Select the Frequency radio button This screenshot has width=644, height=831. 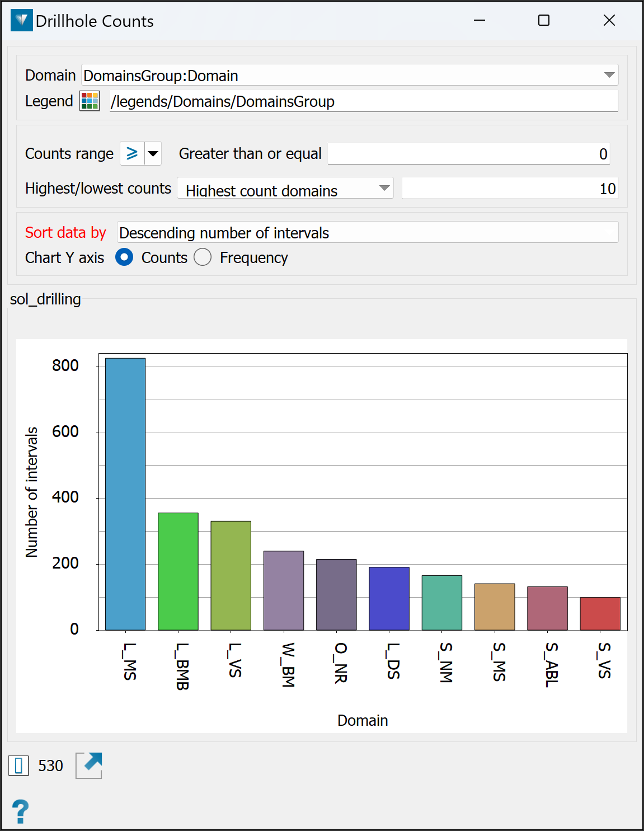coord(203,257)
